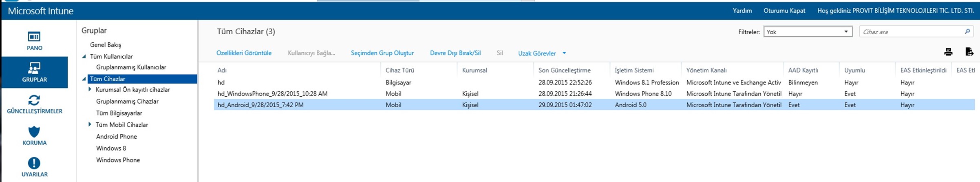This screenshot has width=980, height=182.
Task: Sort by the Cihaz Türü column
Action: [400, 70]
